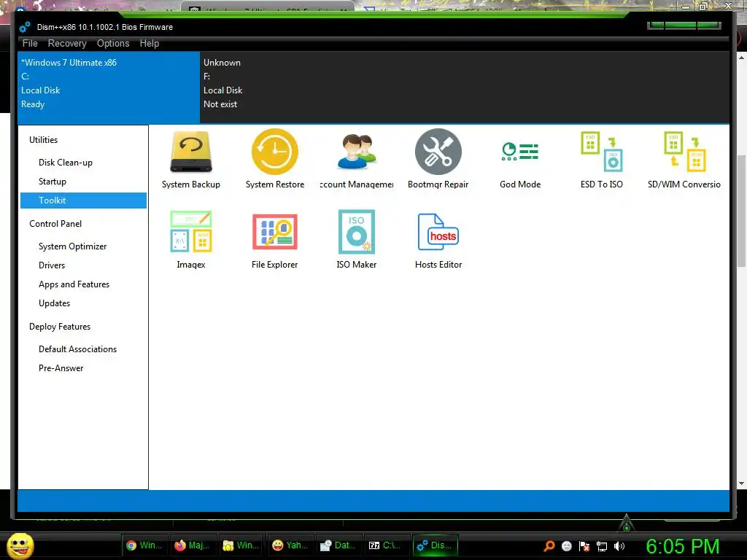Click the Action Center flag icon

tap(584, 546)
